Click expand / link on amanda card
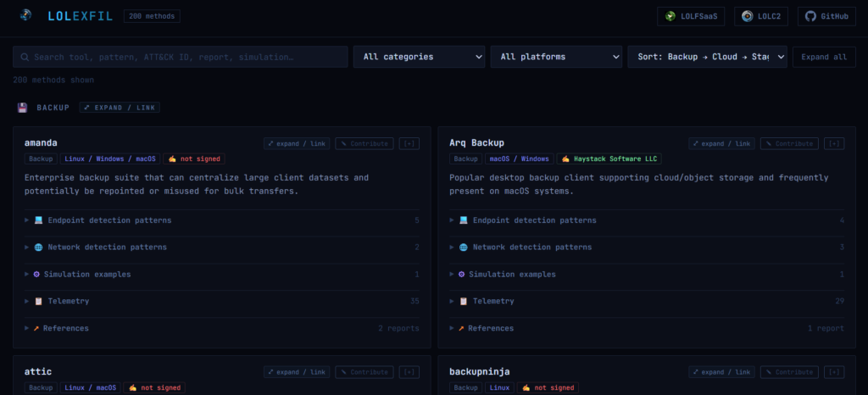The image size is (868, 395). coord(297,143)
